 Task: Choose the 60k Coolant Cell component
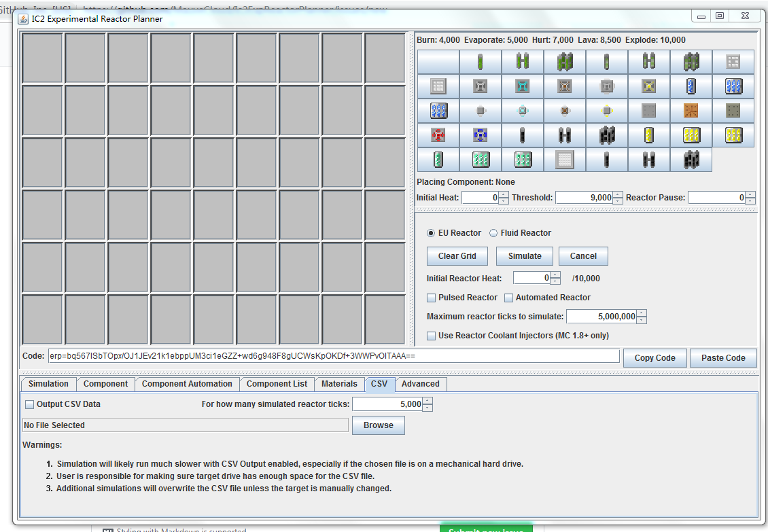point(438,111)
